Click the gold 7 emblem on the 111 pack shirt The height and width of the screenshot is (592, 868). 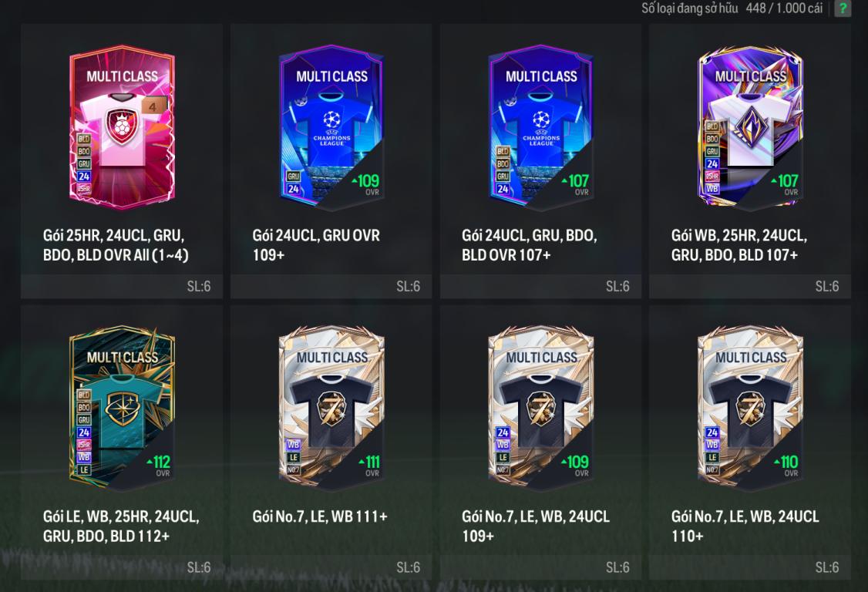click(331, 409)
